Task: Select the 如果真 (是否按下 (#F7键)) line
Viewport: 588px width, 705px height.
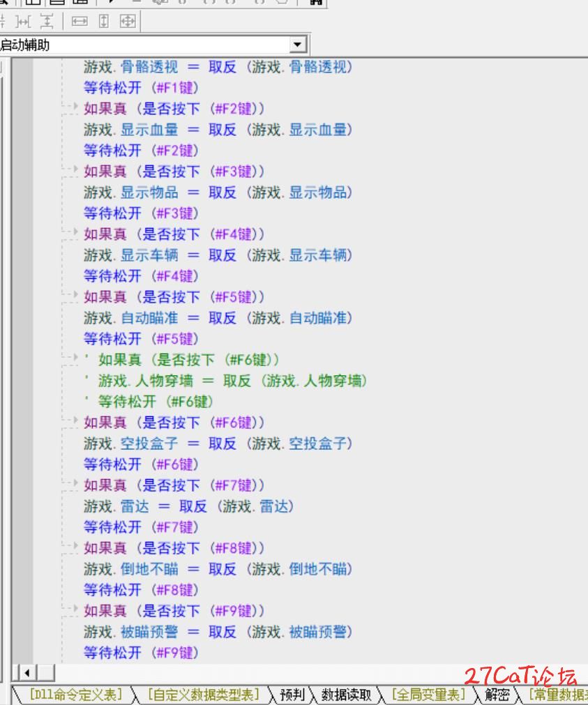Action: [174, 485]
